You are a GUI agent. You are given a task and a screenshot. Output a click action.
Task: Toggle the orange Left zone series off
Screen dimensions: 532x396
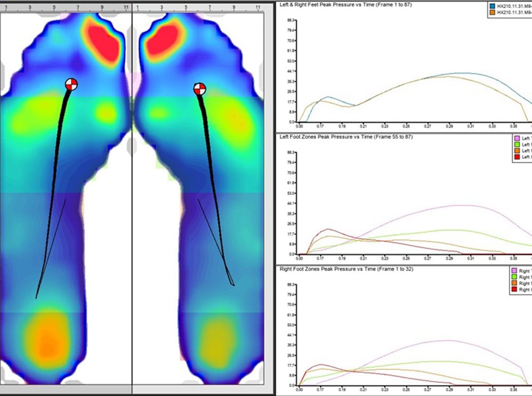click(517, 151)
